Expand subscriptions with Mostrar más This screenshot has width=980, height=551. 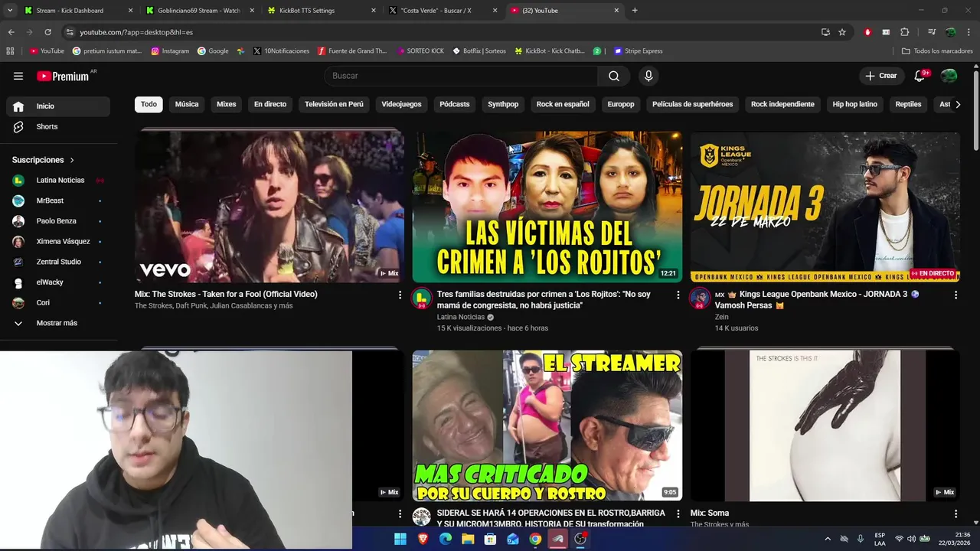(x=58, y=323)
